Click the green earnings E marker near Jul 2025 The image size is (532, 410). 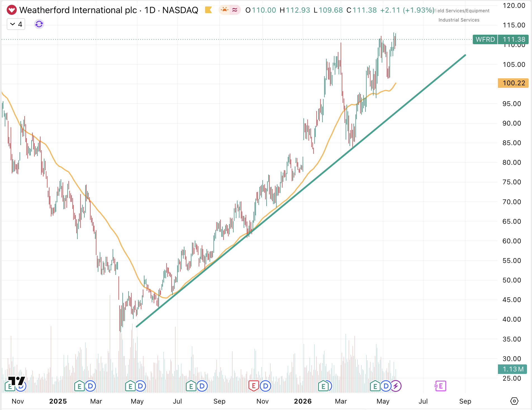click(x=191, y=386)
